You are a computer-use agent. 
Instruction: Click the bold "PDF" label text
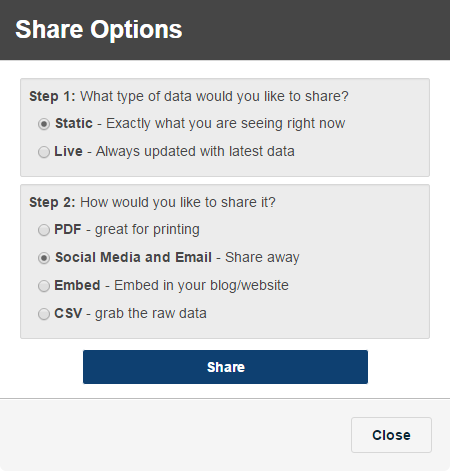[x=68, y=229]
